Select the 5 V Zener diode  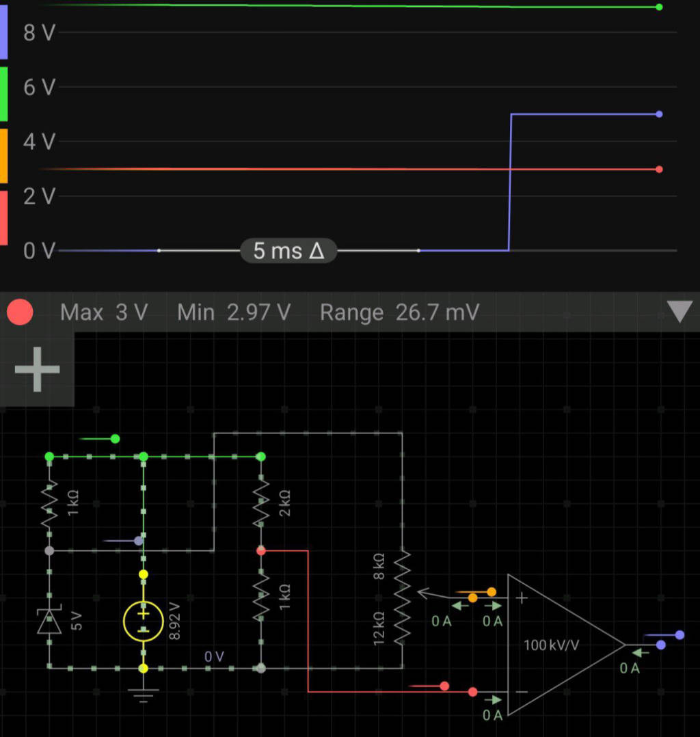(49, 621)
